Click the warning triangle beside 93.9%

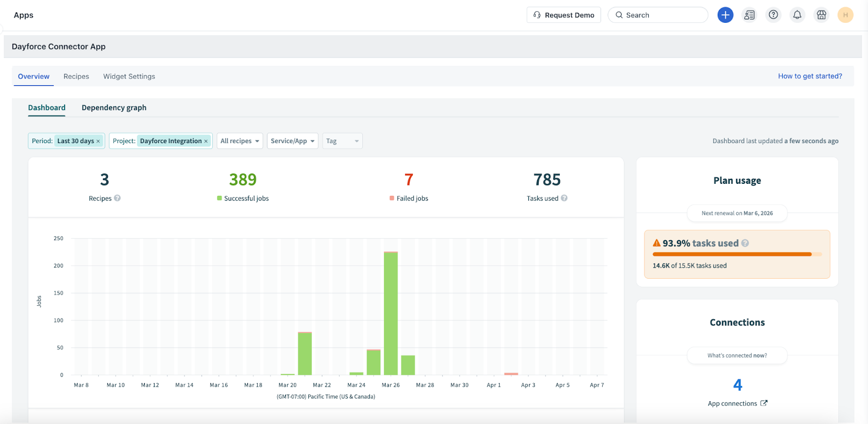(x=656, y=243)
